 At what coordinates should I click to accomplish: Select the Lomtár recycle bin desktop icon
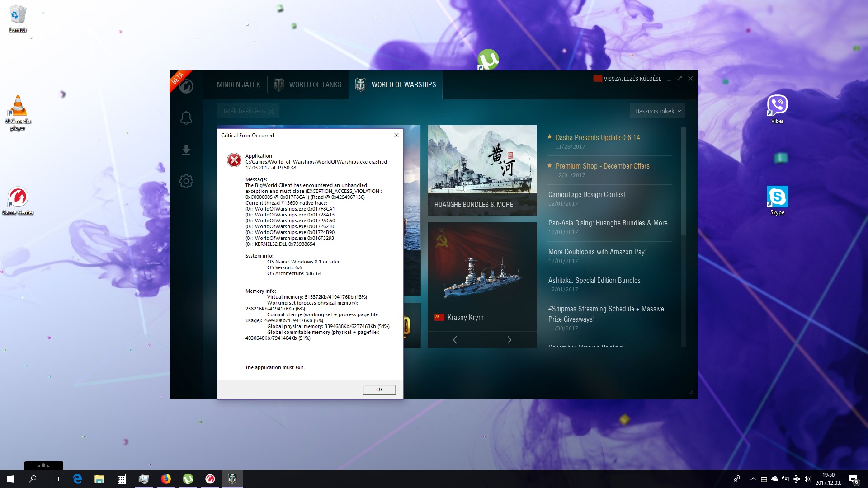point(18,19)
